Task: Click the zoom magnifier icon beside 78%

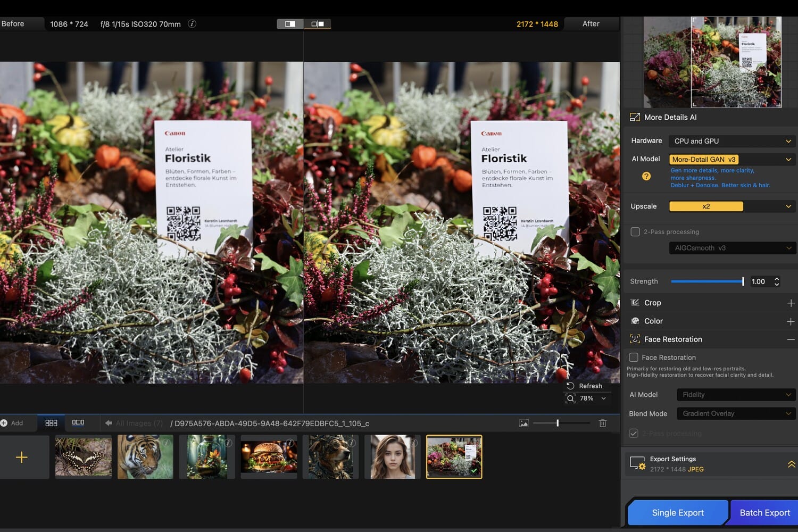Action: point(570,398)
